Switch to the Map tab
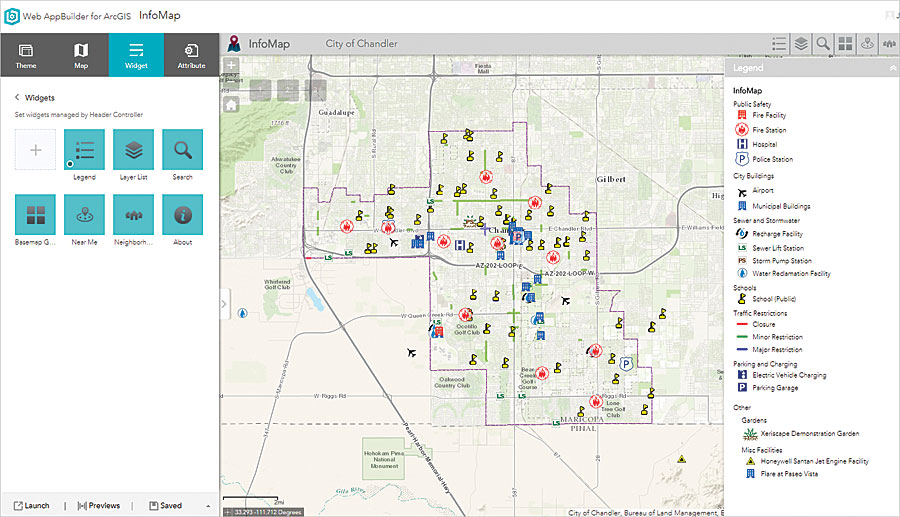 click(x=81, y=55)
